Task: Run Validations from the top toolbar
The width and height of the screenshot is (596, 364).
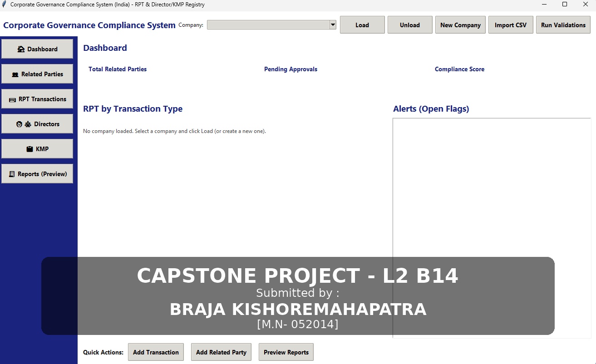Action: pos(563,25)
